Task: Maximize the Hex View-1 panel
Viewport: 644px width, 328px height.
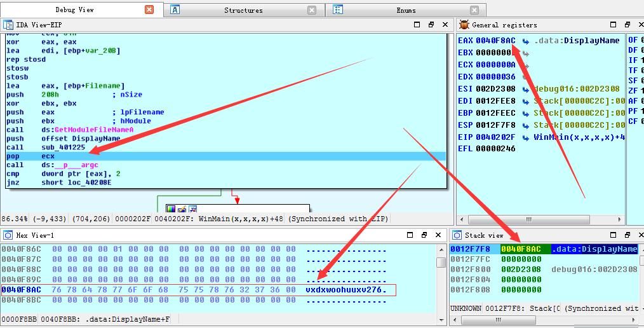Action: coord(410,235)
